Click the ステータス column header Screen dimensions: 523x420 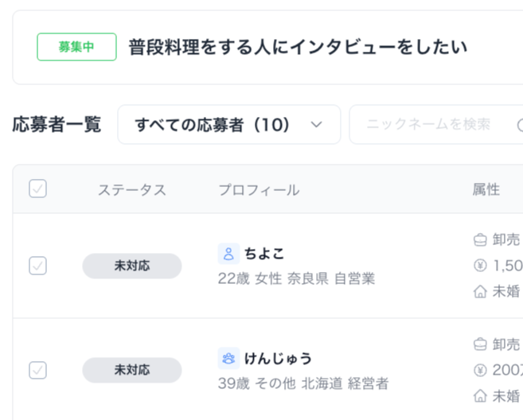coord(132,189)
